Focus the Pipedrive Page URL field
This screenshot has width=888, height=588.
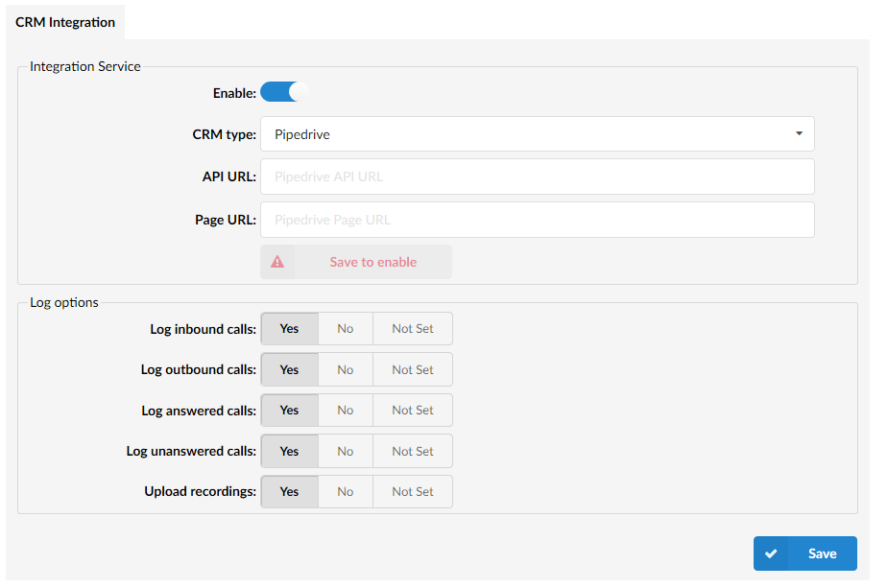tap(537, 220)
